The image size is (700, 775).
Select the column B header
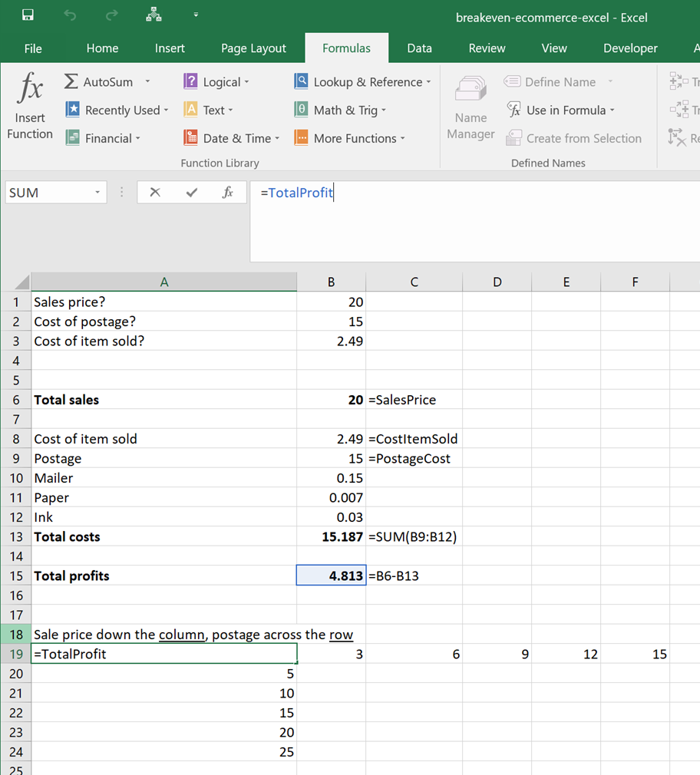[331, 282]
